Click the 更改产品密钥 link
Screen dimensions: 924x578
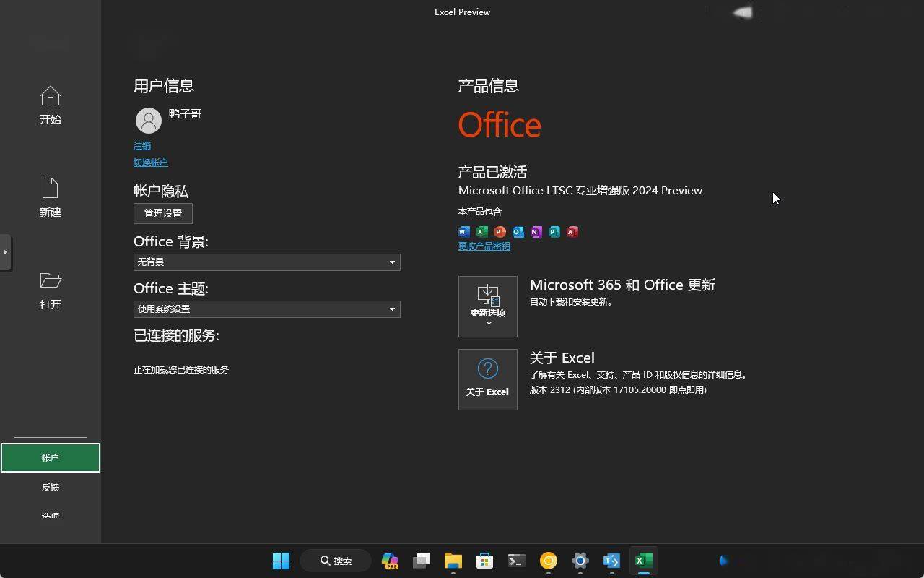pyautogui.click(x=484, y=246)
